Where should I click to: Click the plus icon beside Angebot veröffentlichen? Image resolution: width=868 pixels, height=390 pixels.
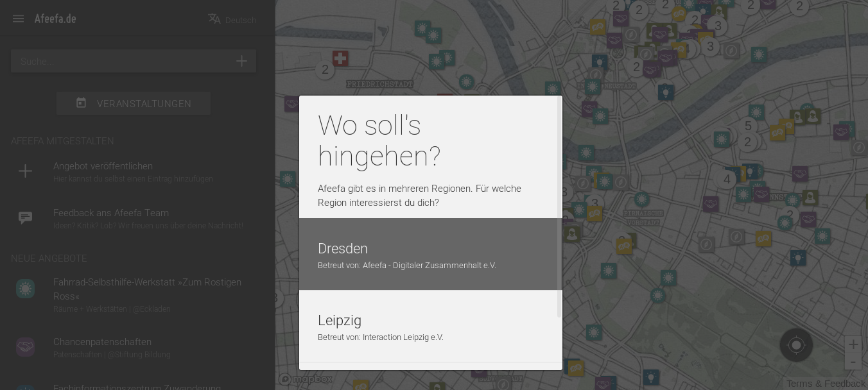tap(25, 171)
